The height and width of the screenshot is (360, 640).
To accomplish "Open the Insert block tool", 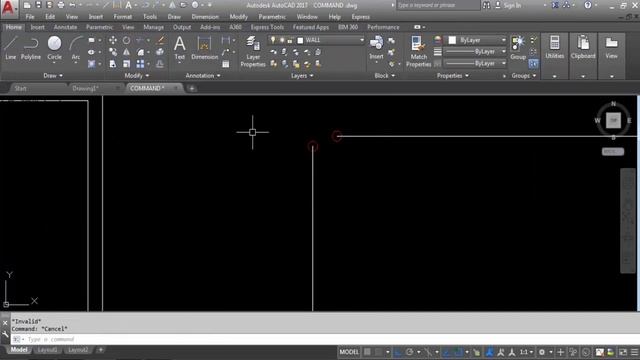I will pos(376,48).
